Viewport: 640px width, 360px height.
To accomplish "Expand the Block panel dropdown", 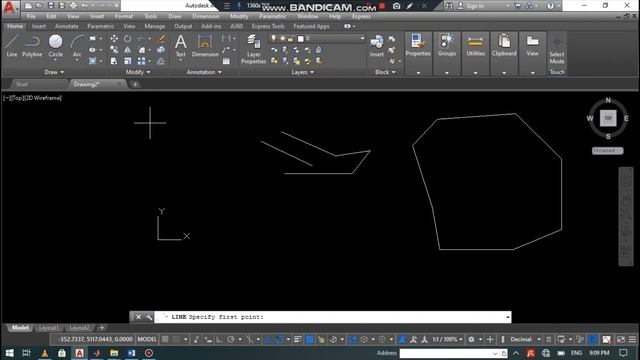I will coord(385,72).
